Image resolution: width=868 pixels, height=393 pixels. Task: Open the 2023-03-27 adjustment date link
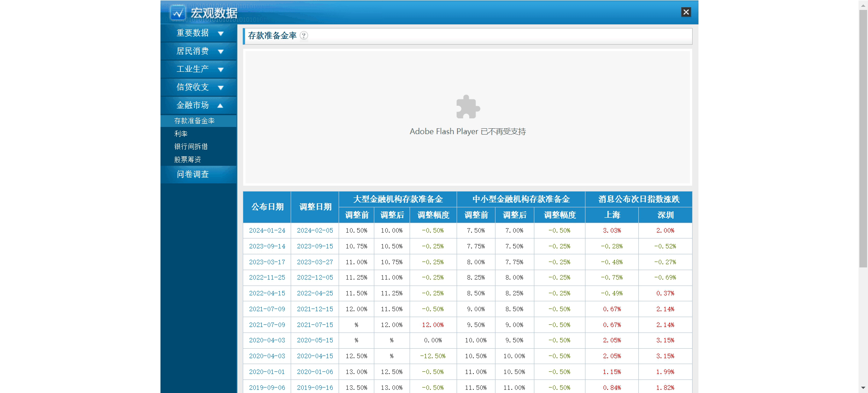click(315, 262)
